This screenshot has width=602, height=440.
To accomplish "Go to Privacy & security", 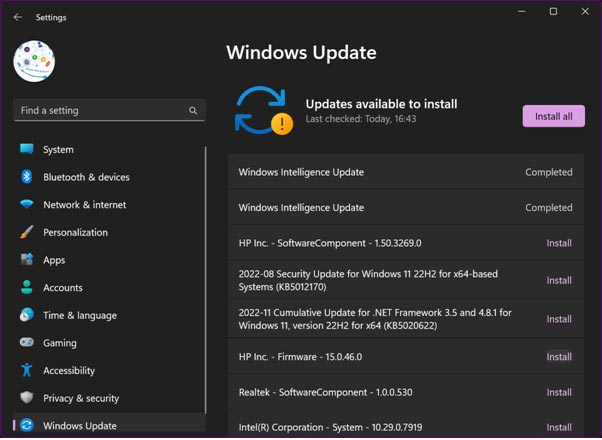I will (x=109, y=398).
